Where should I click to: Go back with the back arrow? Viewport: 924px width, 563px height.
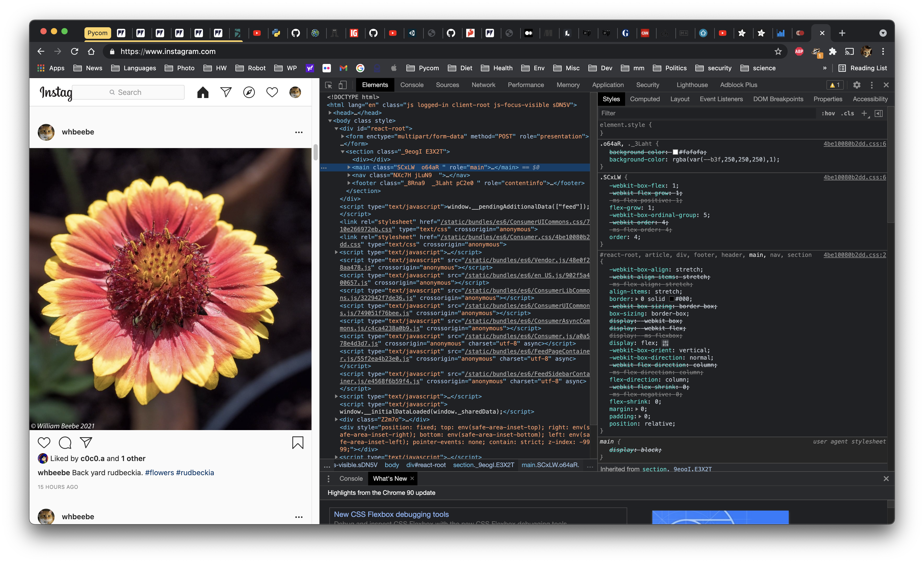(x=41, y=52)
